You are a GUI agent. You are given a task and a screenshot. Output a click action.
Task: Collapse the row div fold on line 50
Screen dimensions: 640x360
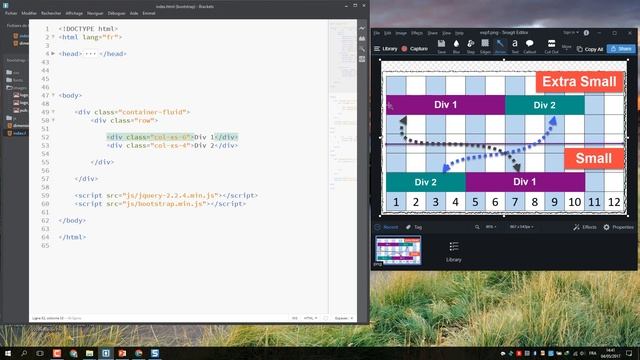coord(53,120)
